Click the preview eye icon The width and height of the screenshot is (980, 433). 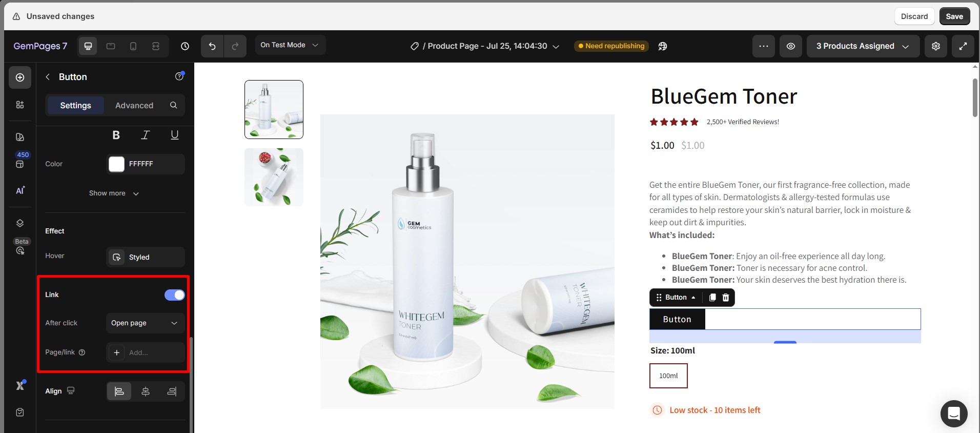(791, 46)
